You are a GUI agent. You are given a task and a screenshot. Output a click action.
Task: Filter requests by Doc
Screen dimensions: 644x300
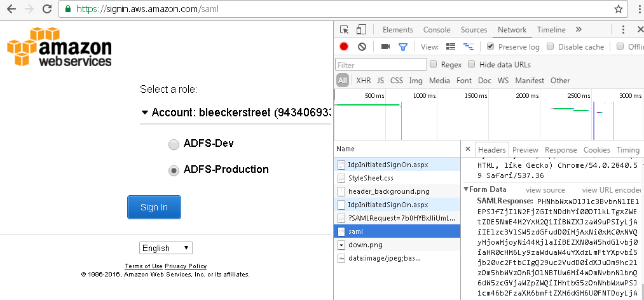(484, 81)
